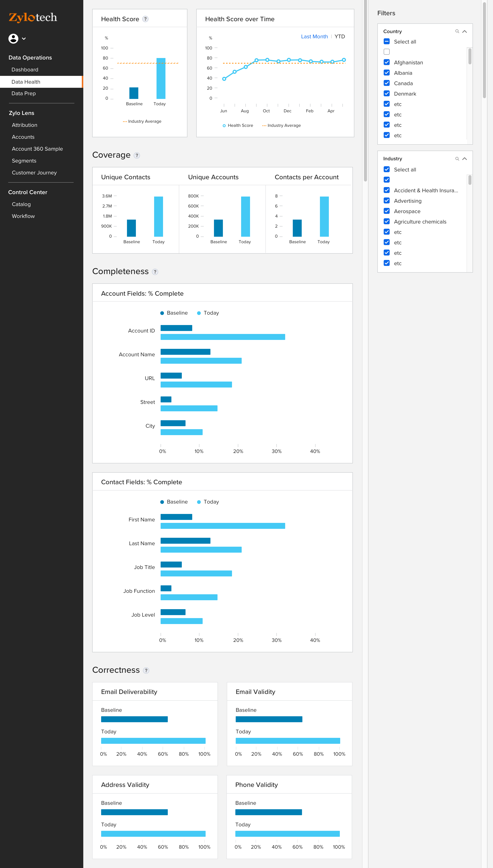Click Coverage section help icon

coord(137,155)
